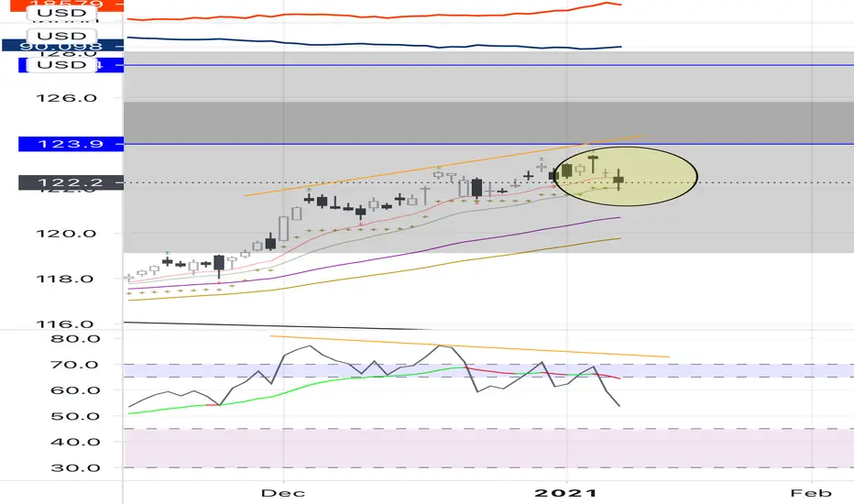Screen dimensions: 854x504
Task: Click the horizontal blue line at 123.9
Action: 488,144
